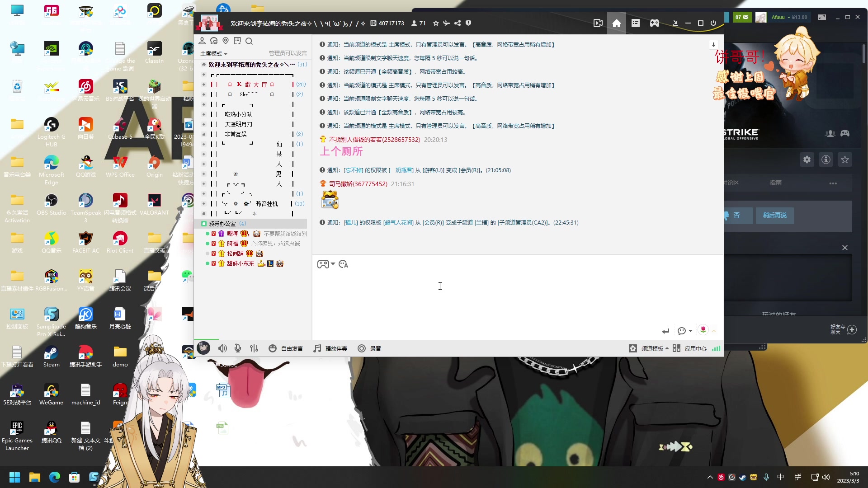Click the airplane icon in YY header
The height and width of the screenshot is (488, 868).
[447, 23]
